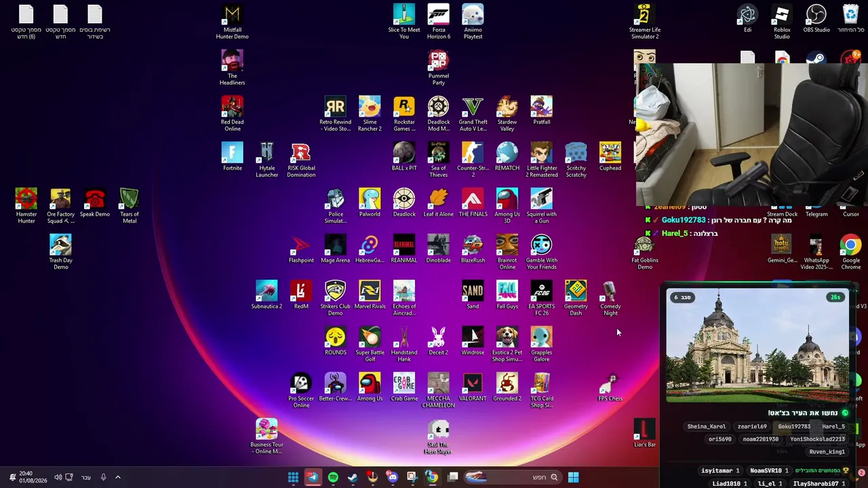Select the Mistfall Hunter Demo icon
The width and height of the screenshot is (868, 488).
(233, 22)
